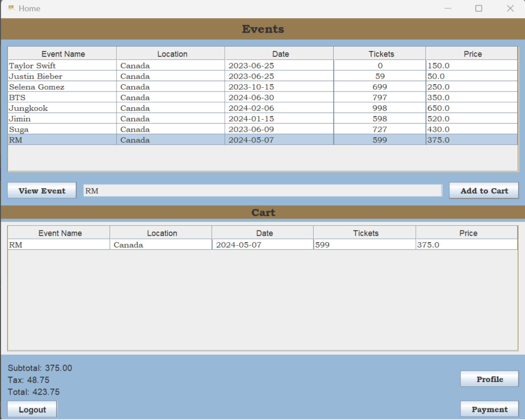Proceed to Payment
The width and height of the screenshot is (525, 420).
489,409
